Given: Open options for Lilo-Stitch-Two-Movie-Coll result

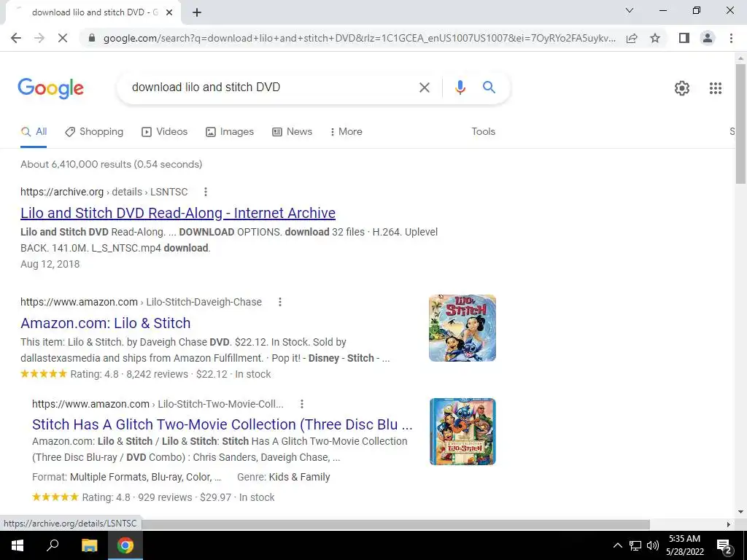Looking at the screenshot, I should [x=301, y=404].
